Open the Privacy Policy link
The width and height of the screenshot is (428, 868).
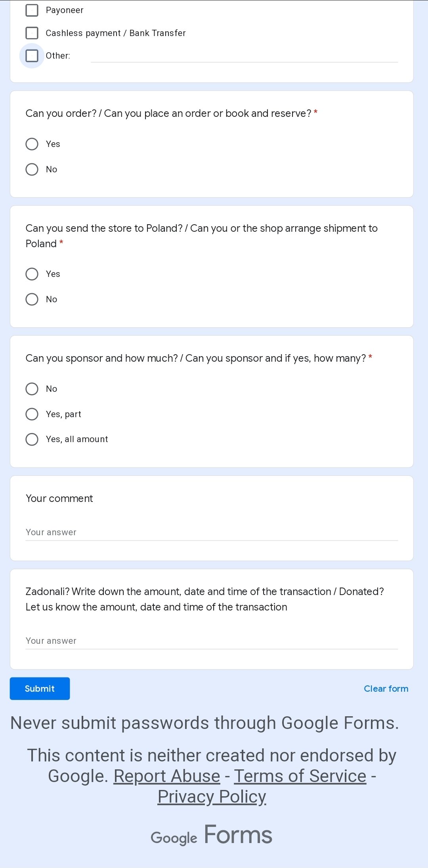[212, 797]
